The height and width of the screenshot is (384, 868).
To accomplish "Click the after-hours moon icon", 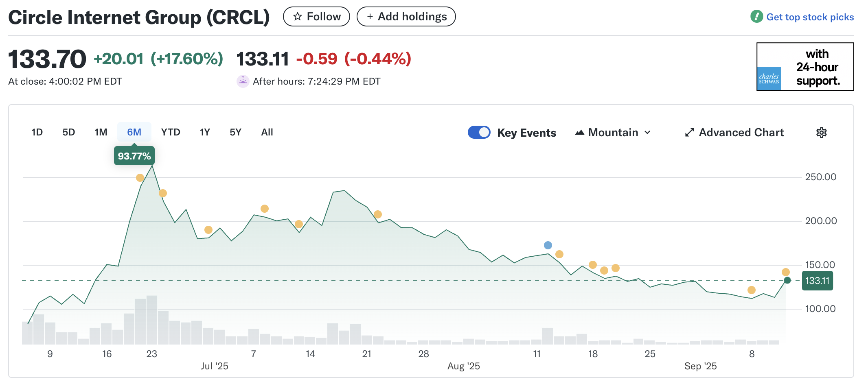I will tap(243, 81).
